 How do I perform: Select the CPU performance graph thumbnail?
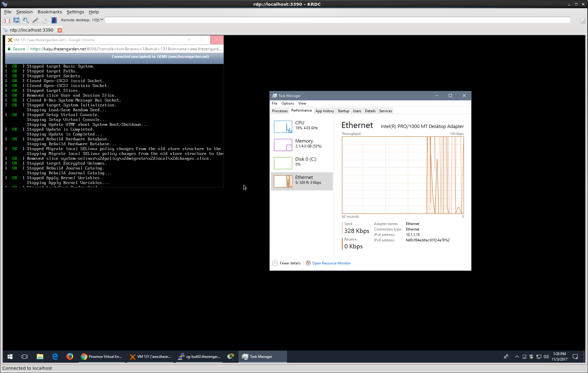[x=283, y=127]
